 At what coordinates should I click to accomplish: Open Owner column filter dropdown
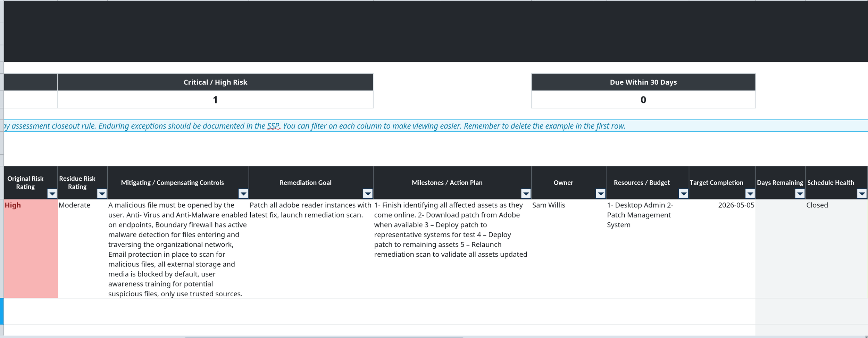click(601, 194)
